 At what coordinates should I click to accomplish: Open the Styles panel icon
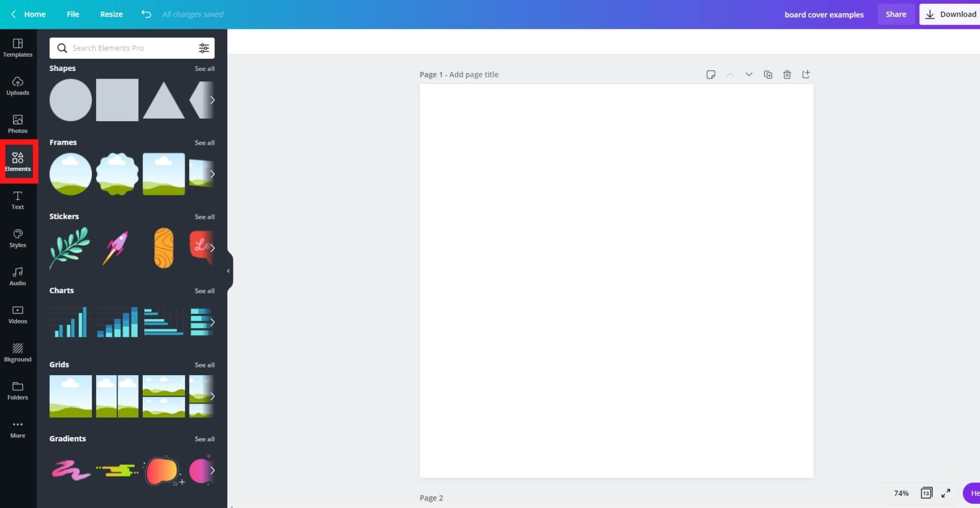coord(18,238)
